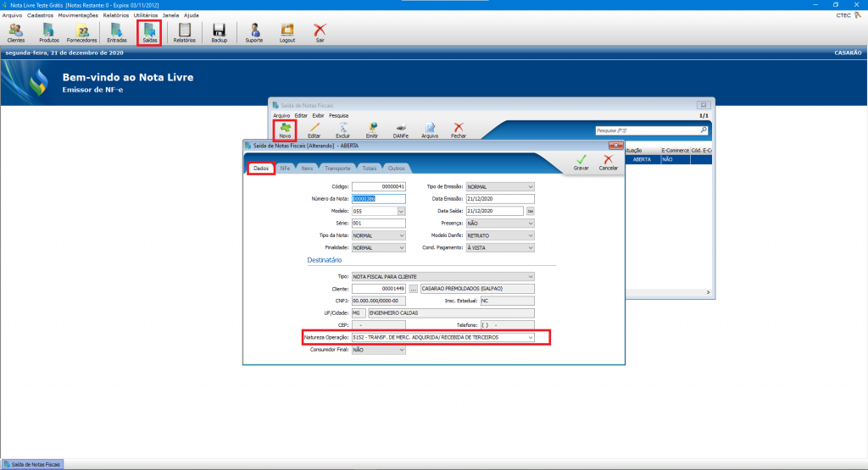
Task: Click the Número da Nota field
Action: click(378, 199)
